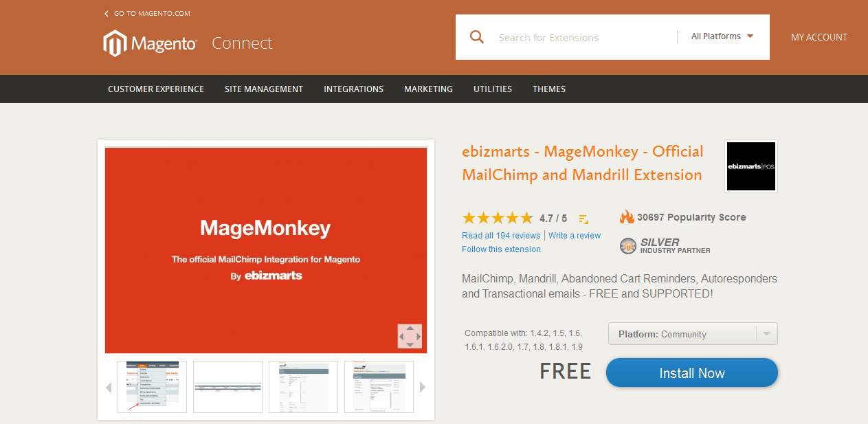Click the rating sort icon next to 4.7 / 5
The height and width of the screenshot is (424, 868).
click(583, 219)
